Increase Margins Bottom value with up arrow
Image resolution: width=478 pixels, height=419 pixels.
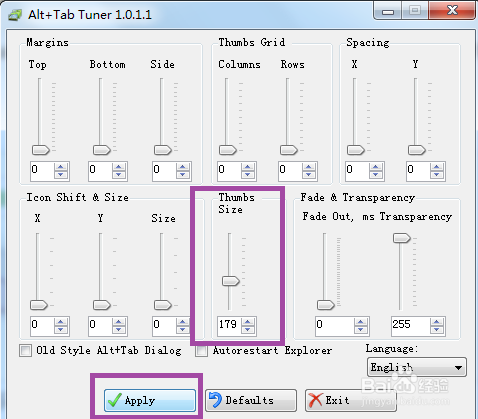pos(119,166)
